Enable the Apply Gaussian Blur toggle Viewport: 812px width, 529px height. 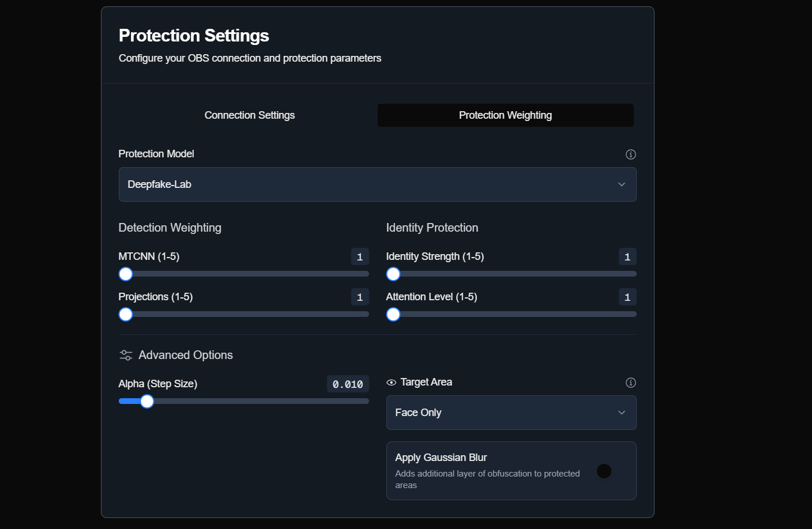click(604, 471)
